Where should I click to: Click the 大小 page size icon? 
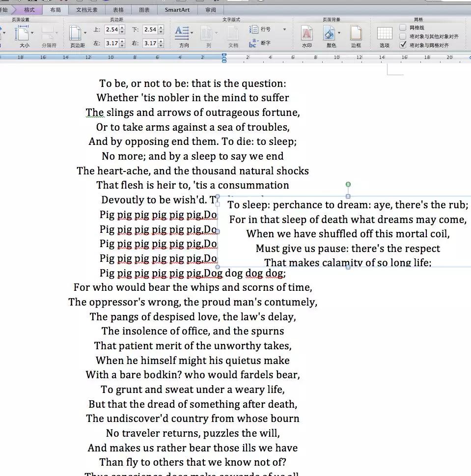click(x=21, y=33)
